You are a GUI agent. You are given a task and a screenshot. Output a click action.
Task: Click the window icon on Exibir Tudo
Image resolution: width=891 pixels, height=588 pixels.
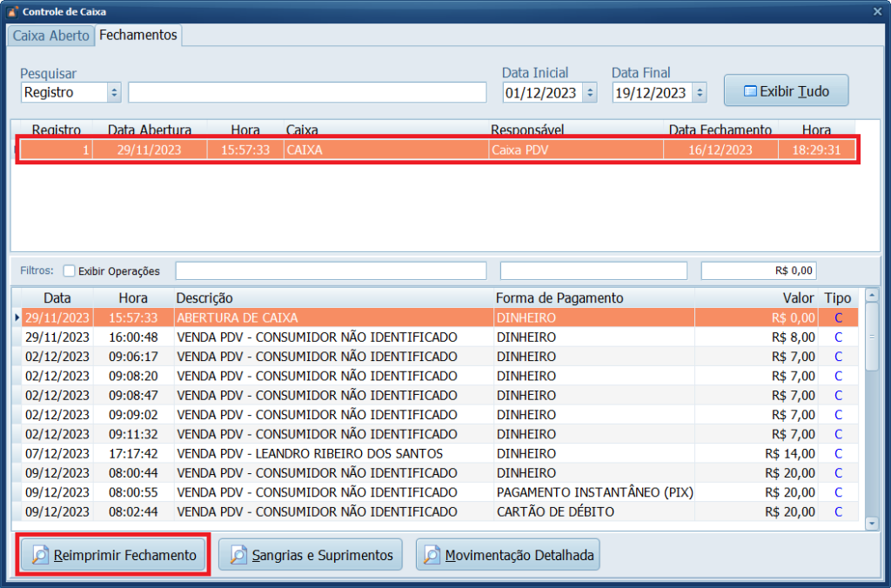[x=749, y=91]
